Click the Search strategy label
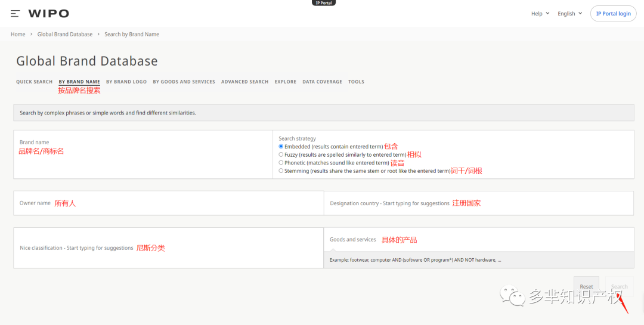 click(298, 138)
